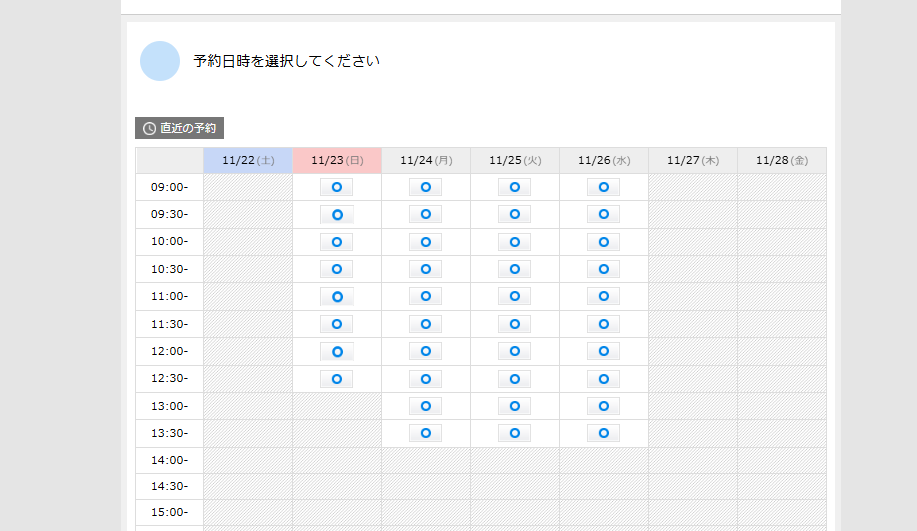Image resolution: width=917 pixels, height=531 pixels.
Task: Click the light blue step circle
Action: [160, 61]
